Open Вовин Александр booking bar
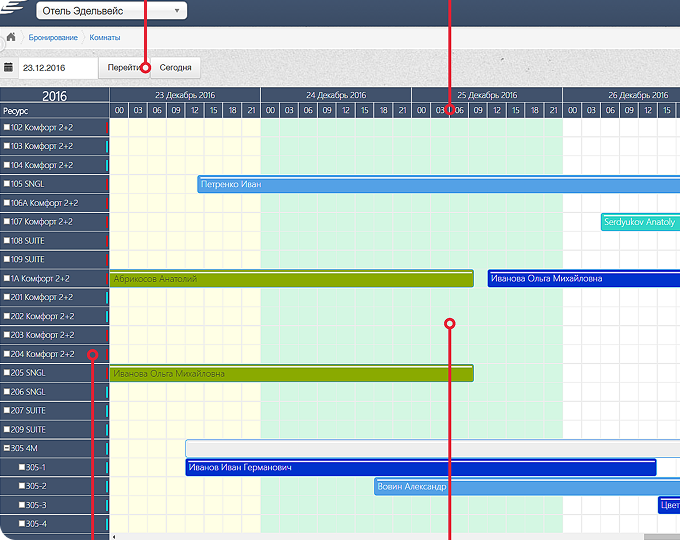 pyautogui.click(x=527, y=487)
